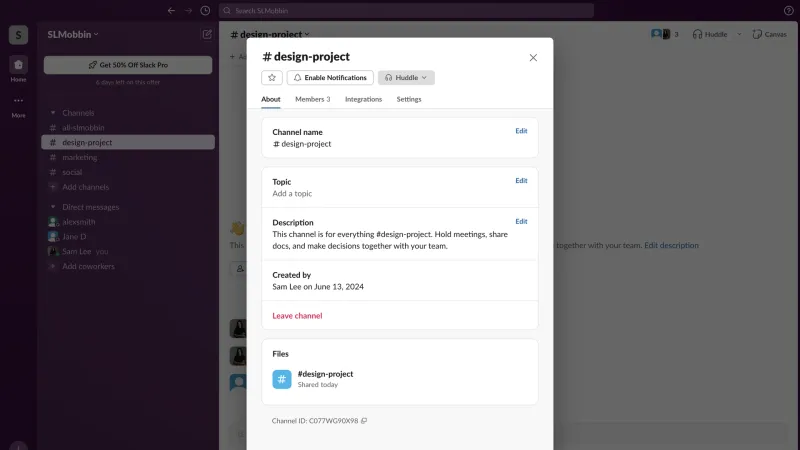Image resolution: width=800 pixels, height=450 pixels.
Task: Start a Huddle from channel header
Action: [710, 34]
